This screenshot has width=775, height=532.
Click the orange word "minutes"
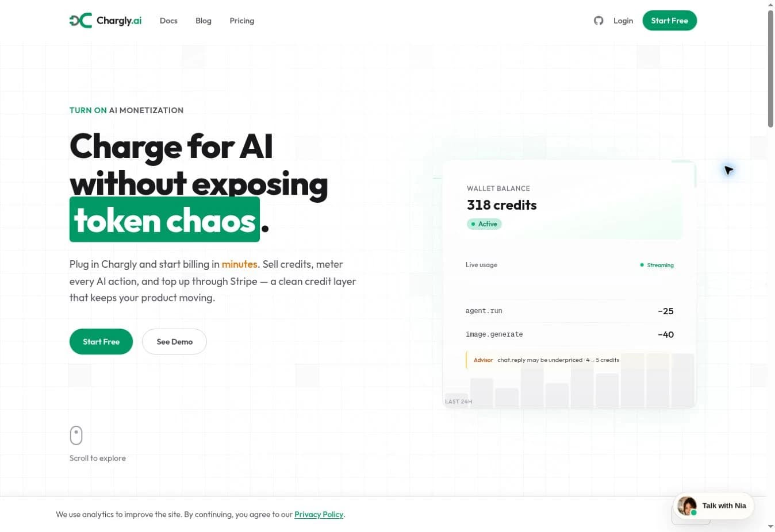[240, 264]
